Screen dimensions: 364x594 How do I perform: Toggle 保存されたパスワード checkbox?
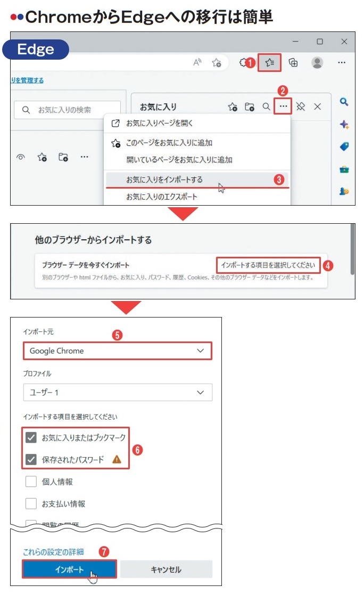point(31,460)
